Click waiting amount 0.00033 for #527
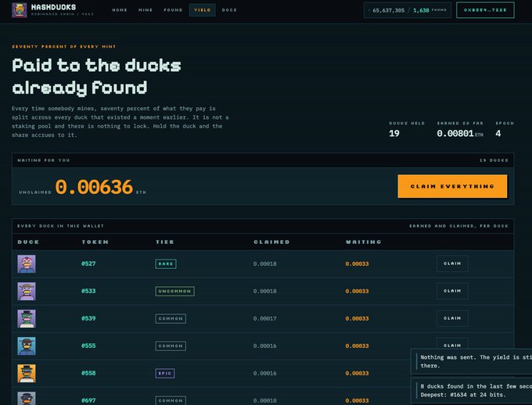 click(x=357, y=263)
